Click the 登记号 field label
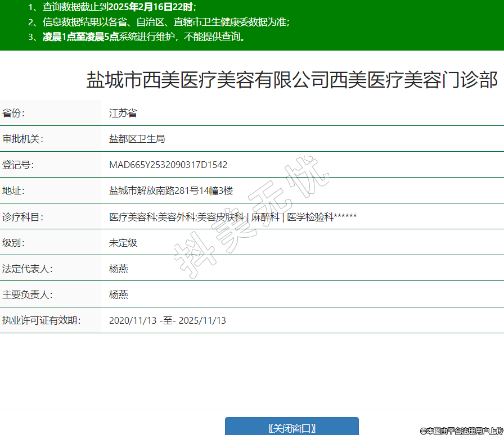This screenshot has height=435, width=504. point(19,165)
